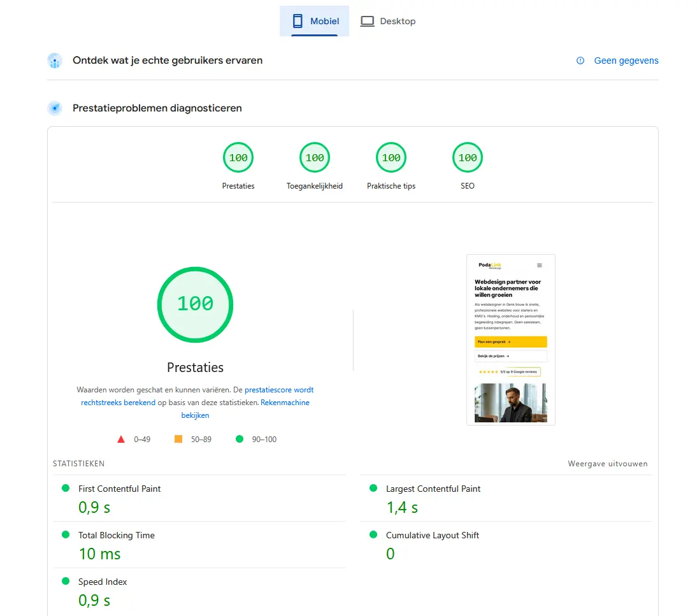Click the desktop monitor icon on Desktop tab
Viewport: 697px width, 616px height.
click(367, 20)
